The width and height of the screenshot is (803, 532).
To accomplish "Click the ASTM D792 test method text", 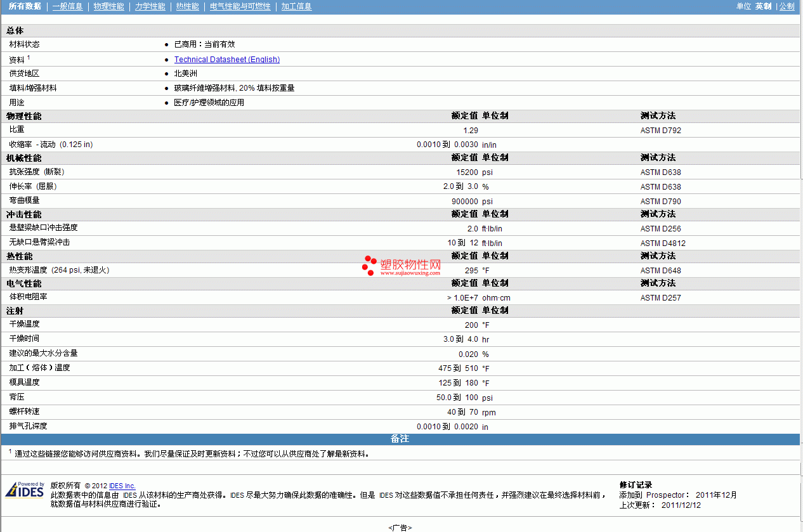I will tap(660, 131).
